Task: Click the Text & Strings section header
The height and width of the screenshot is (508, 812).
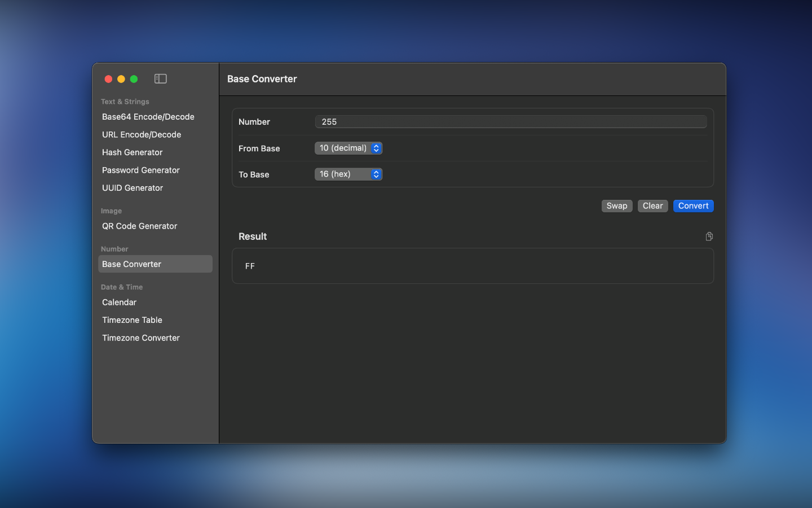Action: tap(125, 102)
